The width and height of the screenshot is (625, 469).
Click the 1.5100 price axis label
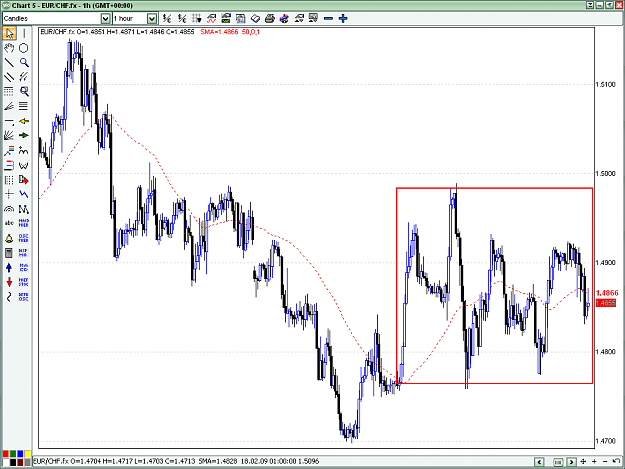click(x=605, y=84)
